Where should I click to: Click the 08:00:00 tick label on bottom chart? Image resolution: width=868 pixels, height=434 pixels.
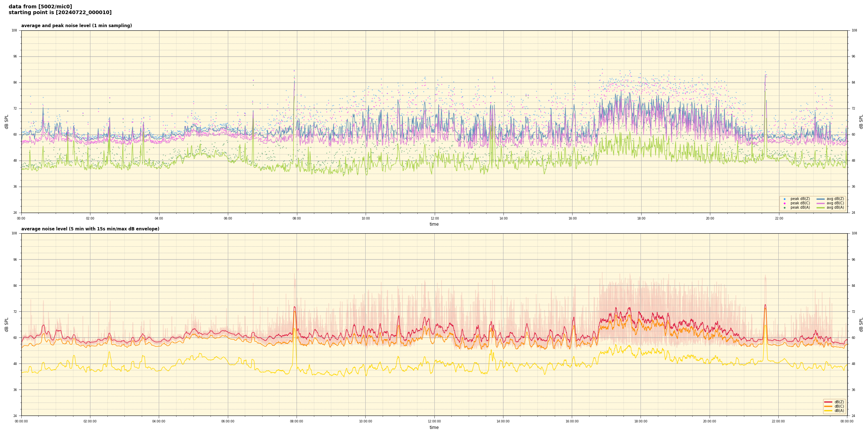[x=297, y=421]
